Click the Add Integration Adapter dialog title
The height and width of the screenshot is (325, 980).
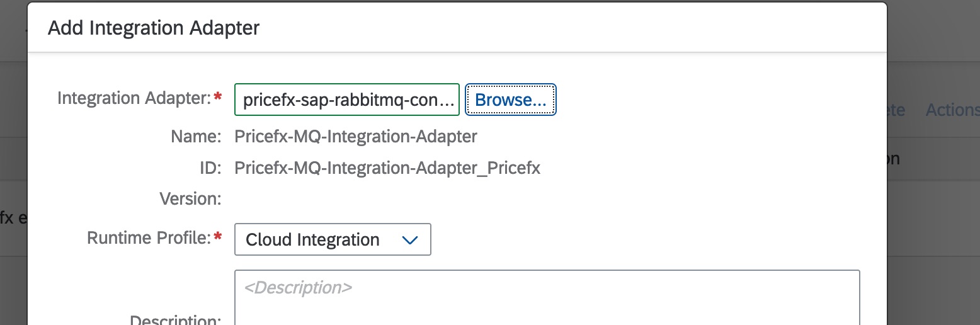pyautogui.click(x=154, y=28)
